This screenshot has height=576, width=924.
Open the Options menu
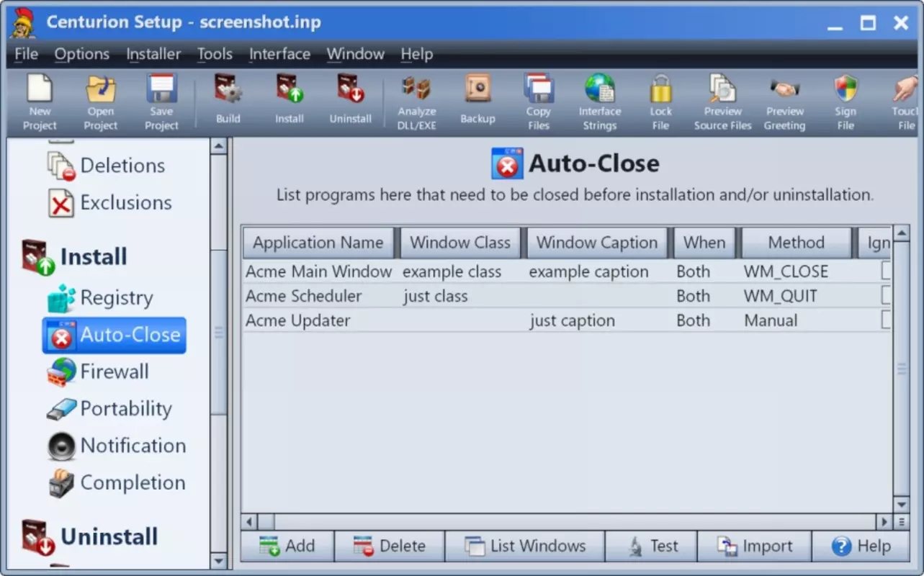pyautogui.click(x=82, y=54)
